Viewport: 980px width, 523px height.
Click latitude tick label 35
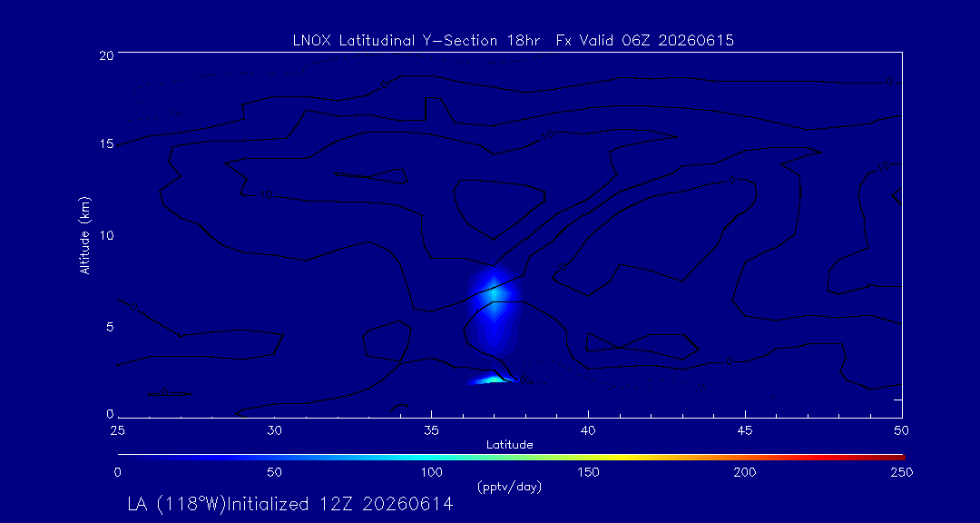click(432, 431)
